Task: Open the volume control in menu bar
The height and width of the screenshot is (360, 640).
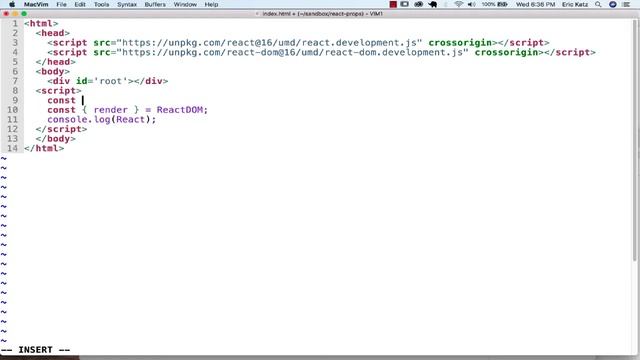Action: (x=471, y=4)
